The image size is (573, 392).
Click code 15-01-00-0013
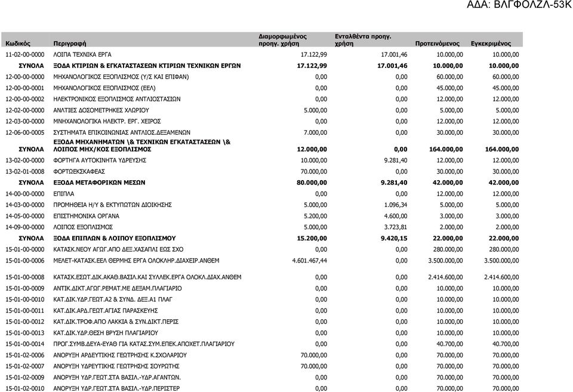25,333
